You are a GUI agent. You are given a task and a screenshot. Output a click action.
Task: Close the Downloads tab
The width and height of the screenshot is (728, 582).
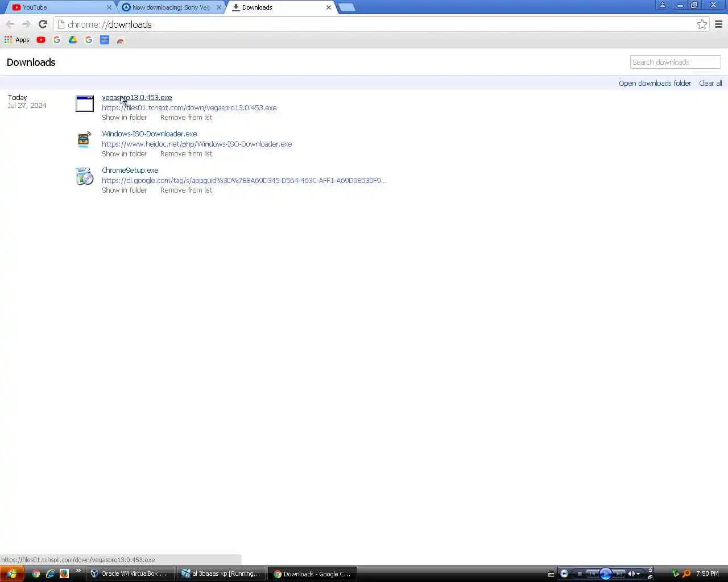coord(329,7)
